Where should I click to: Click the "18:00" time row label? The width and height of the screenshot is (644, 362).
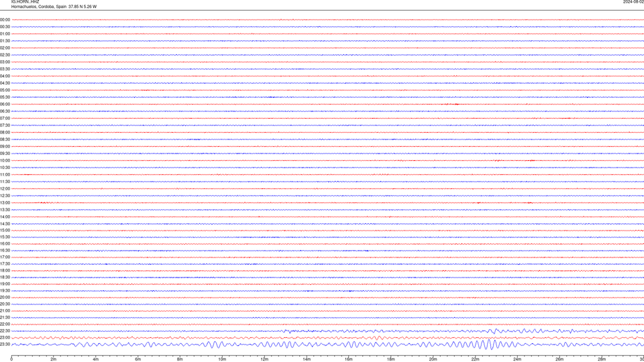pos(5,270)
